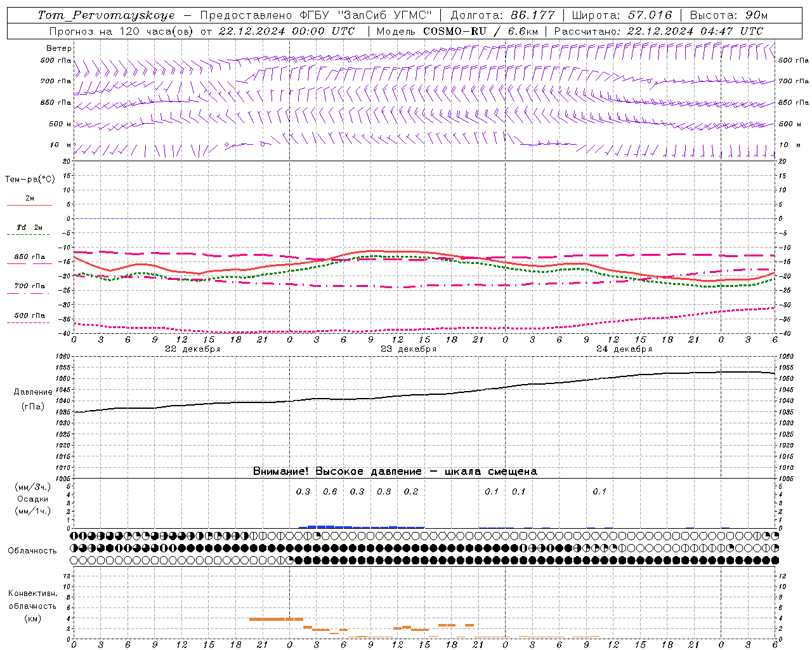This screenshot has width=812, height=650.
Task: Select the Облачность cloud cover label
Action: coord(32,551)
